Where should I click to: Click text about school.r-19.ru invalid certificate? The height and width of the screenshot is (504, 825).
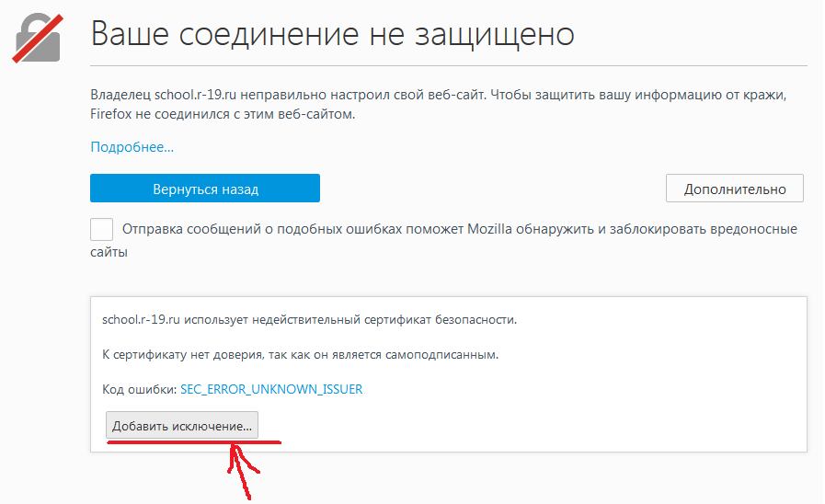point(309,320)
